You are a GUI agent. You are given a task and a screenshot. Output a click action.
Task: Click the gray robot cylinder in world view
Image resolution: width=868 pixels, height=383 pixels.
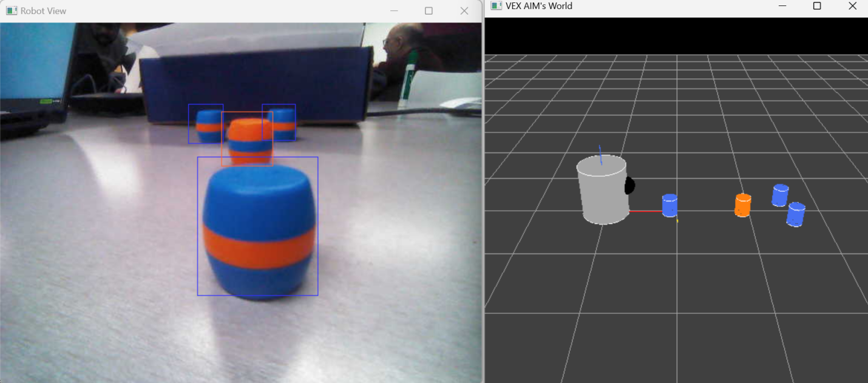pos(601,191)
